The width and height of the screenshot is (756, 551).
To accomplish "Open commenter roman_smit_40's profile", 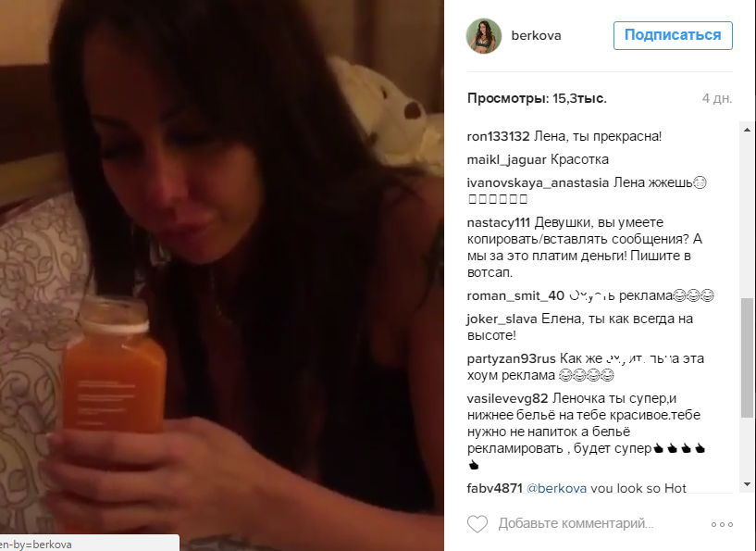I will [x=515, y=295].
